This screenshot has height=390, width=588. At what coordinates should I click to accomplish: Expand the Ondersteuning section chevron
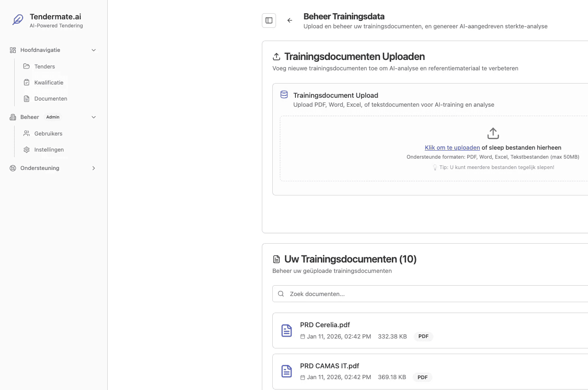tap(94, 168)
